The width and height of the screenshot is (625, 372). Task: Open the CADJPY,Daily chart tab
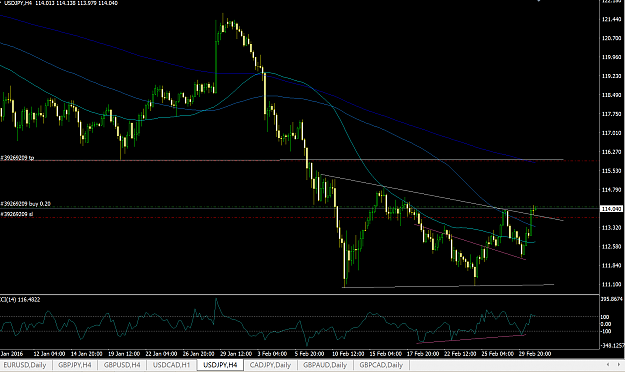pyautogui.click(x=270, y=365)
